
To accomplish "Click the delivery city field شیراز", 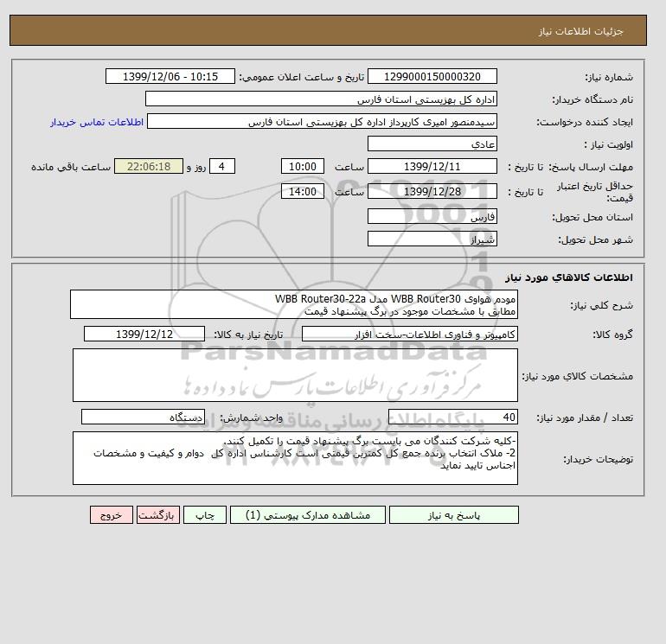I will pos(432,239).
